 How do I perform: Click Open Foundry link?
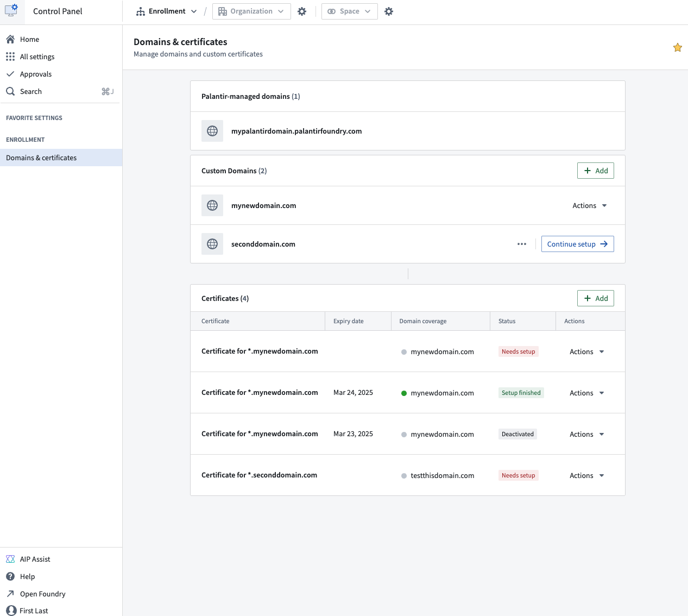click(61, 594)
